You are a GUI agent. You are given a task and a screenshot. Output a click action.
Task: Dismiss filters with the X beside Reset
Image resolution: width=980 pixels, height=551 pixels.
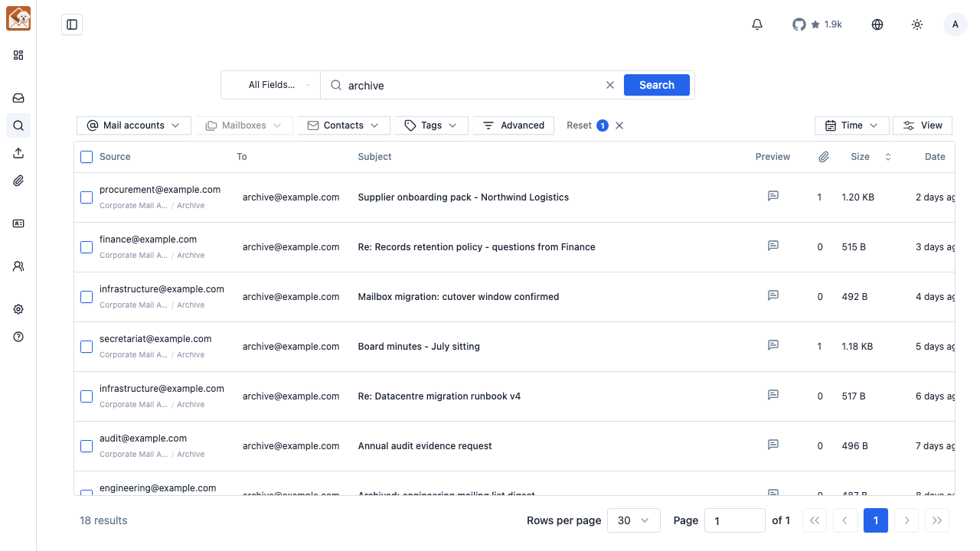(619, 126)
